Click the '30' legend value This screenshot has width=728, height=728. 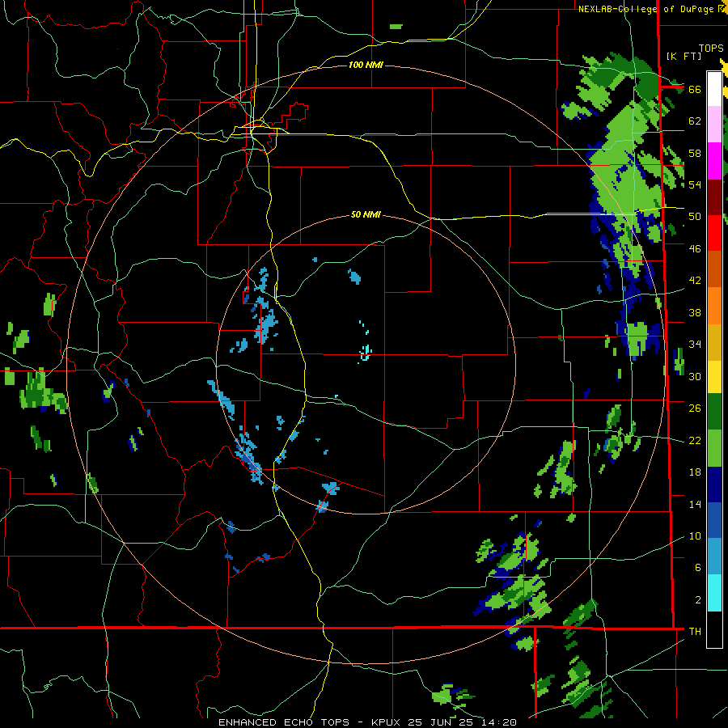(695, 376)
